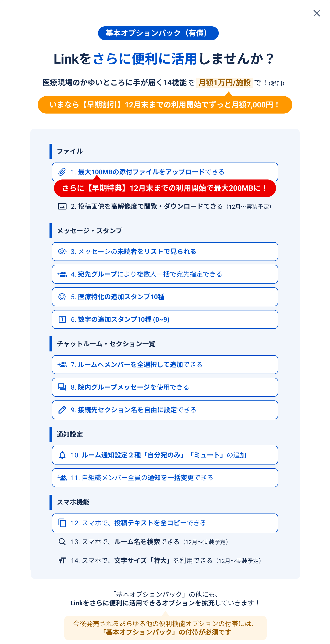Click the pencil icon for section name editing
The image size is (330, 644).
click(62, 410)
